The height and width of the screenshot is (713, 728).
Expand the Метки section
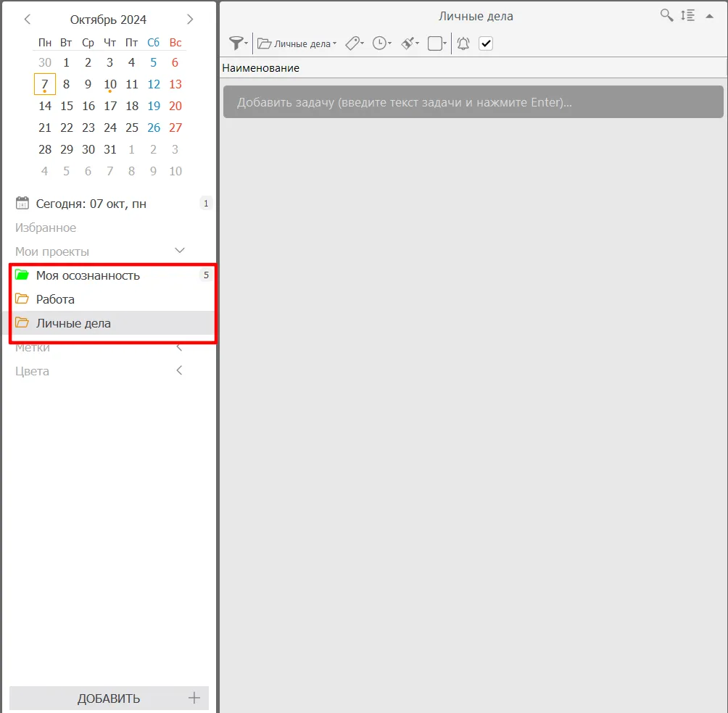click(x=180, y=347)
